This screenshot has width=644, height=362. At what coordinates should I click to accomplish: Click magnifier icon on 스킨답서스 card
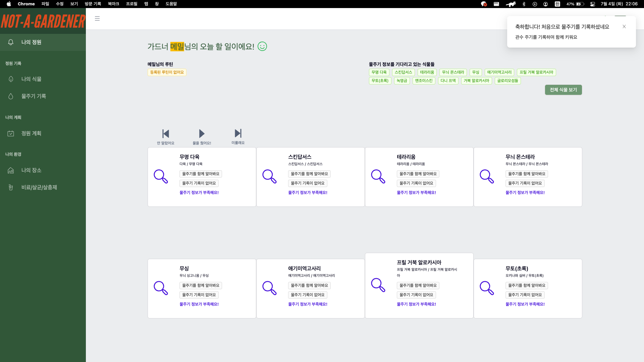click(269, 176)
